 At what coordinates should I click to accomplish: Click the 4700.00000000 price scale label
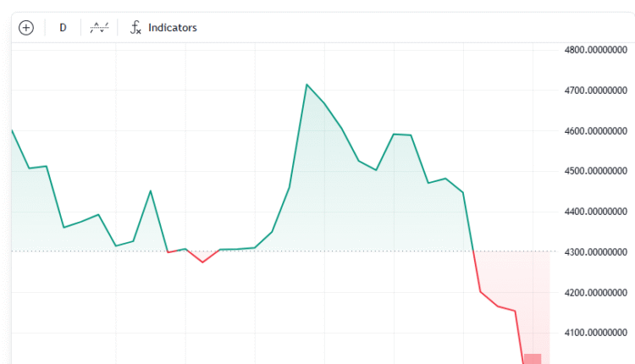pyautogui.click(x=594, y=91)
